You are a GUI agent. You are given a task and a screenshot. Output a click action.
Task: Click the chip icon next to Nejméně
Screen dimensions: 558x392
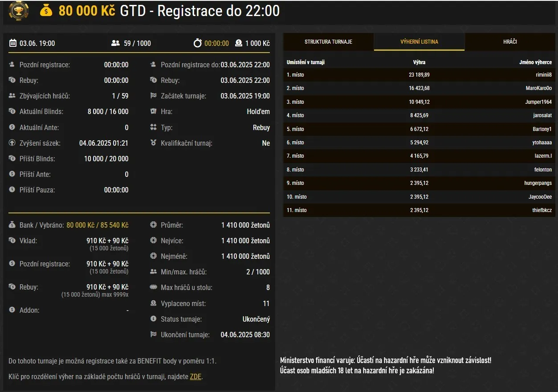[154, 256]
